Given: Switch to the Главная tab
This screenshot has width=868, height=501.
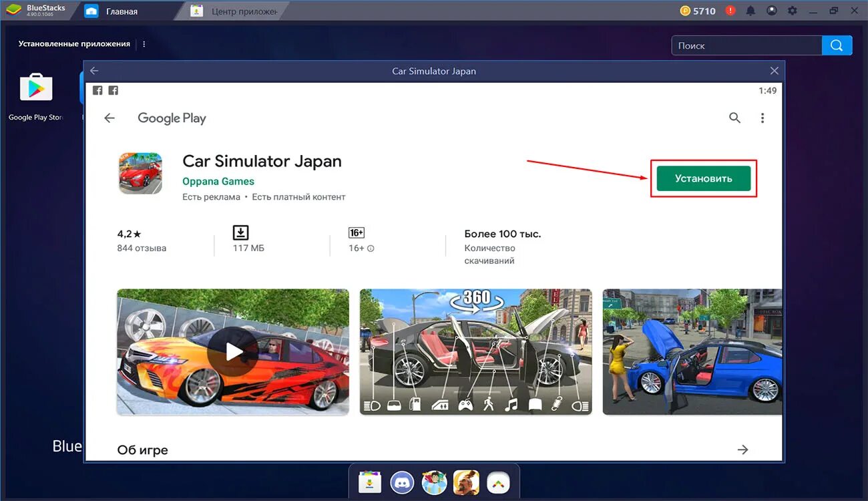Looking at the screenshot, I should (x=121, y=11).
